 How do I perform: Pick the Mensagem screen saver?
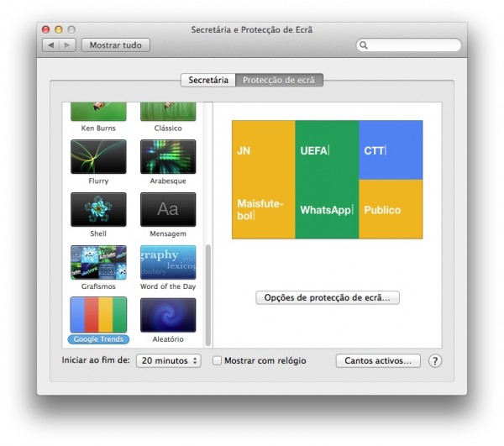point(168,209)
